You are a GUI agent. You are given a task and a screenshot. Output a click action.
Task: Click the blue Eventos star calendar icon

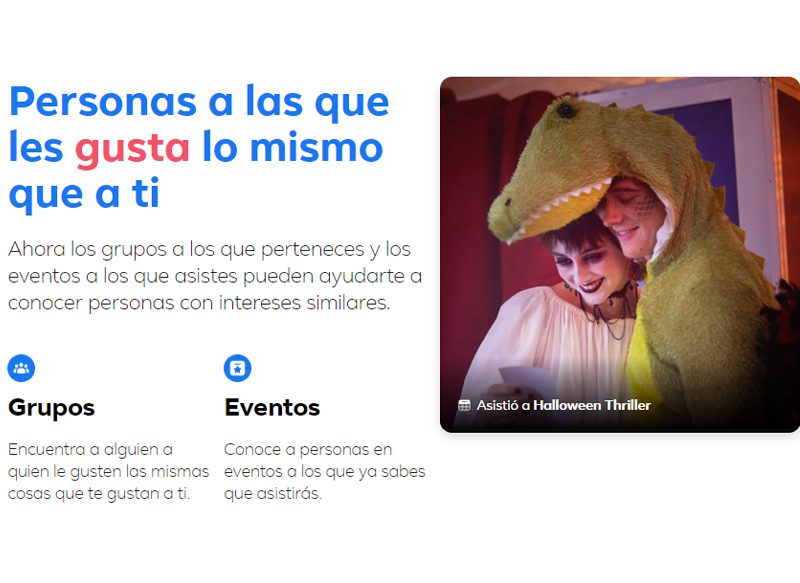tap(237, 368)
